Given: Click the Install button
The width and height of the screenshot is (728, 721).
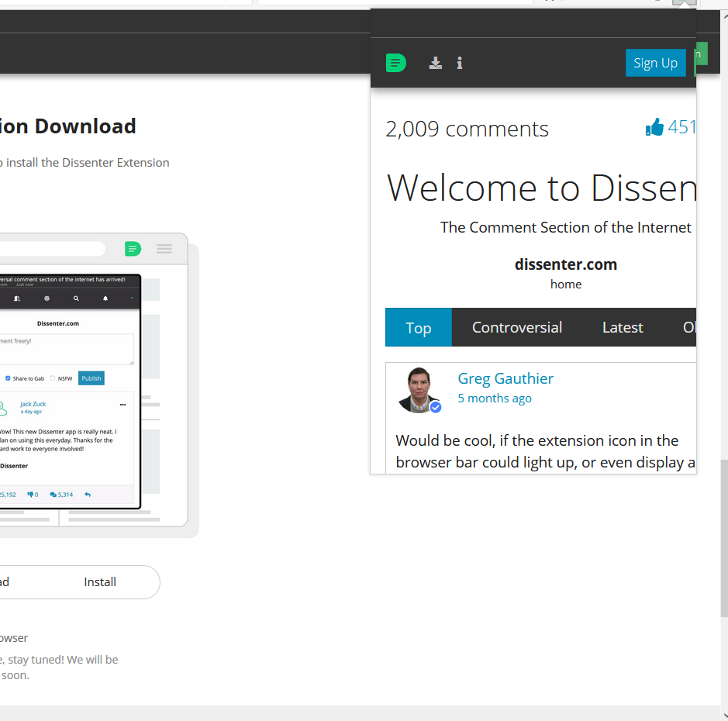Looking at the screenshot, I should [x=100, y=581].
